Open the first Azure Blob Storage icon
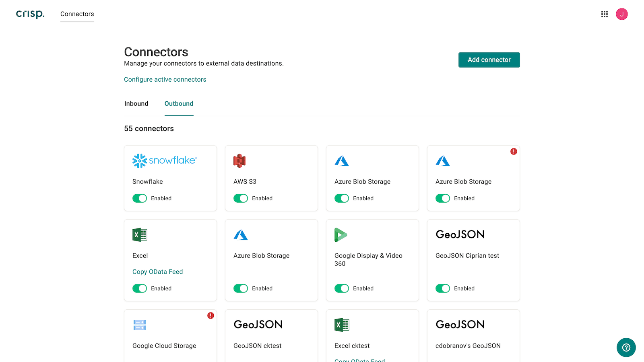 point(341,160)
